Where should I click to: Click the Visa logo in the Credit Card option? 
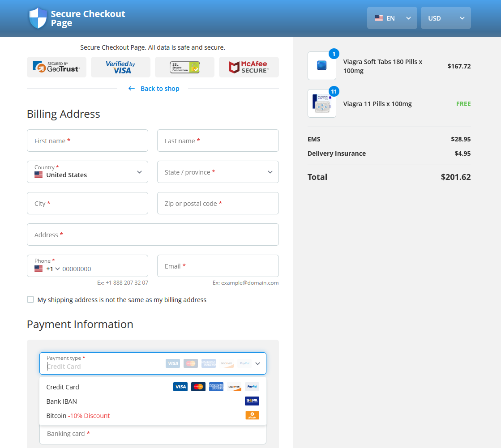[x=180, y=387]
